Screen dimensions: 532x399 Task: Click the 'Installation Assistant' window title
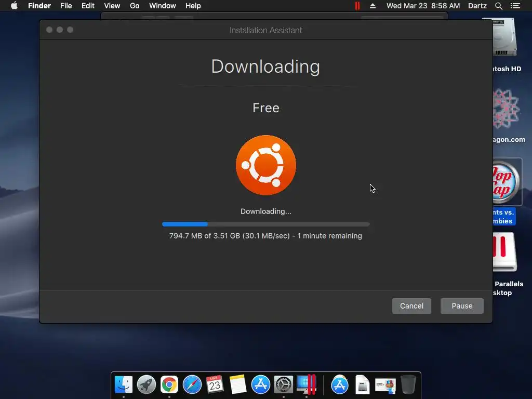click(x=265, y=30)
